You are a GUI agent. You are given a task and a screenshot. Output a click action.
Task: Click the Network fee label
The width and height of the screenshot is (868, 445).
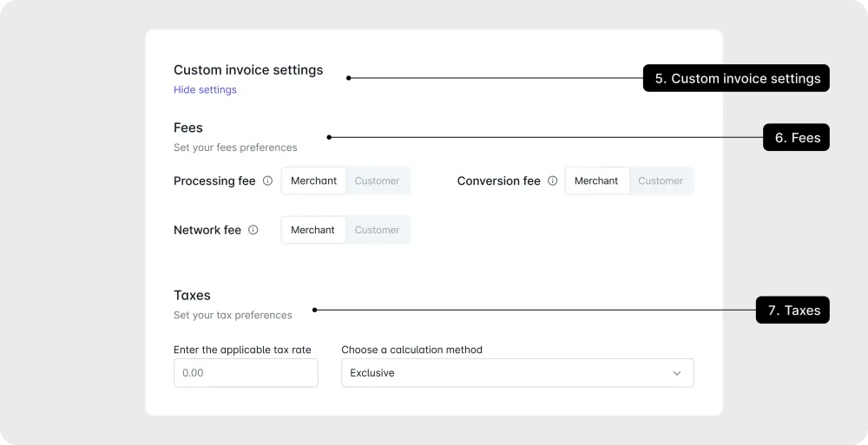[207, 230]
